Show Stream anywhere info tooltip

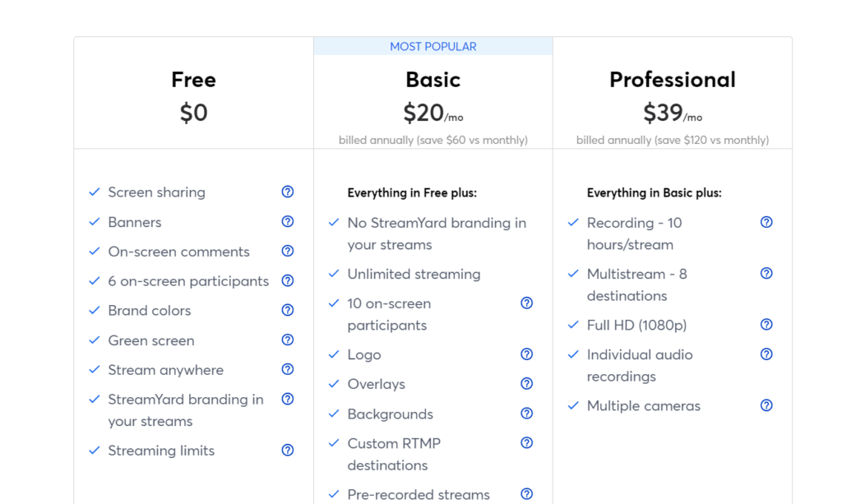pyautogui.click(x=288, y=369)
